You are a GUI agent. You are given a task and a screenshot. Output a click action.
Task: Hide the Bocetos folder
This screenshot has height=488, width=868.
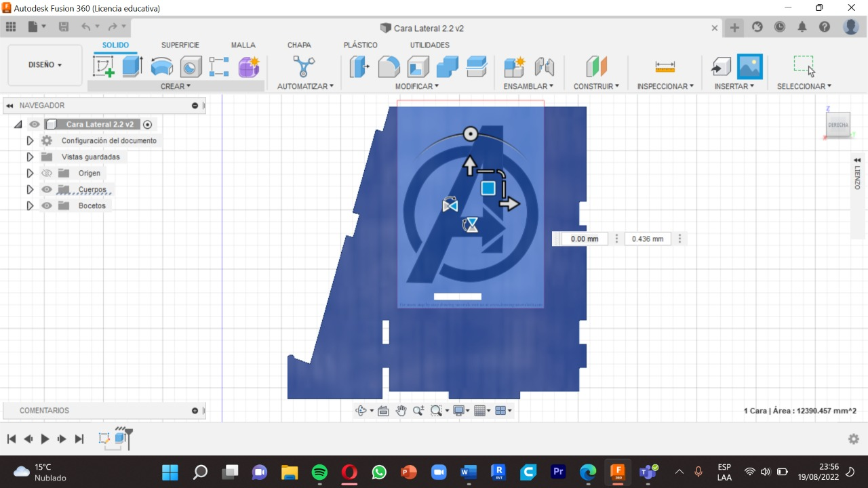pyautogui.click(x=47, y=205)
